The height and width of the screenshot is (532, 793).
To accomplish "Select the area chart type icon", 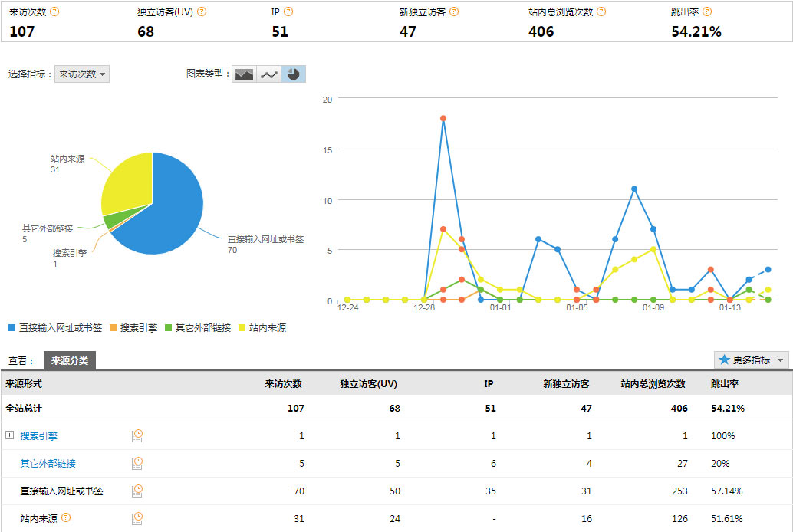I will [244, 74].
